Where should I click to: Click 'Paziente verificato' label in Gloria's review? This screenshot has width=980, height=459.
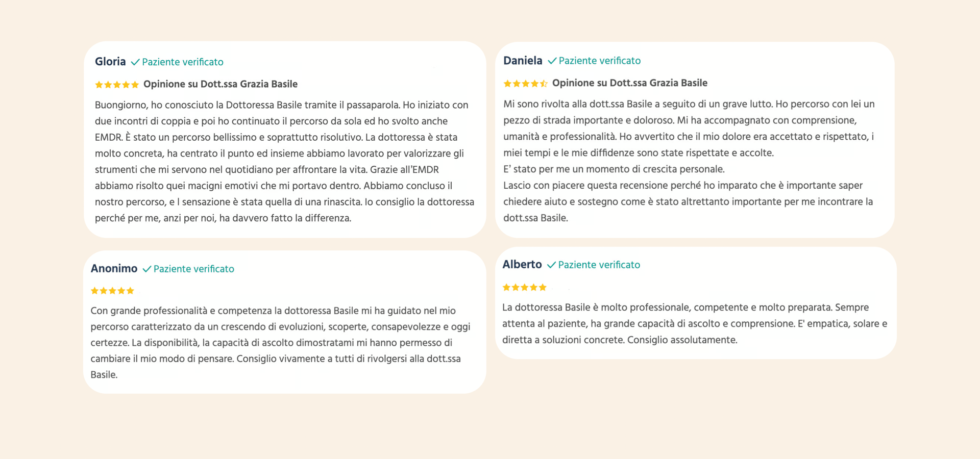pyautogui.click(x=183, y=62)
